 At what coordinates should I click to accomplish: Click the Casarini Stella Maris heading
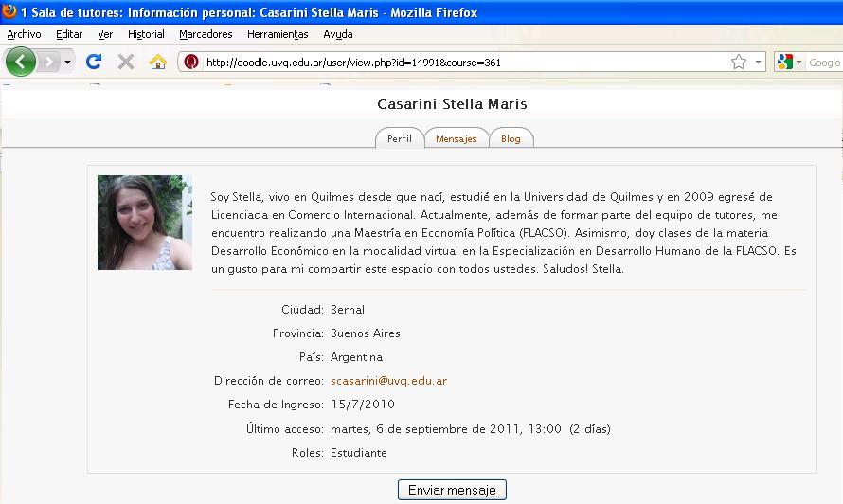[x=452, y=104]
